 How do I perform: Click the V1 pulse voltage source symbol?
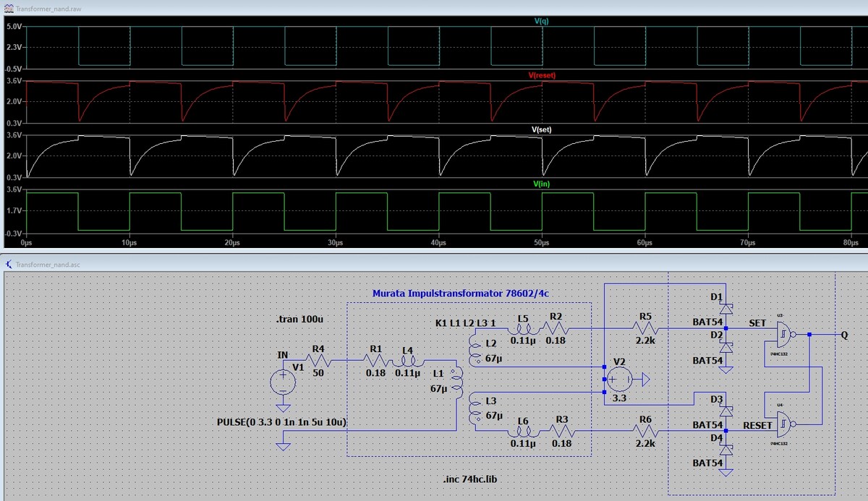coord(283,382)
